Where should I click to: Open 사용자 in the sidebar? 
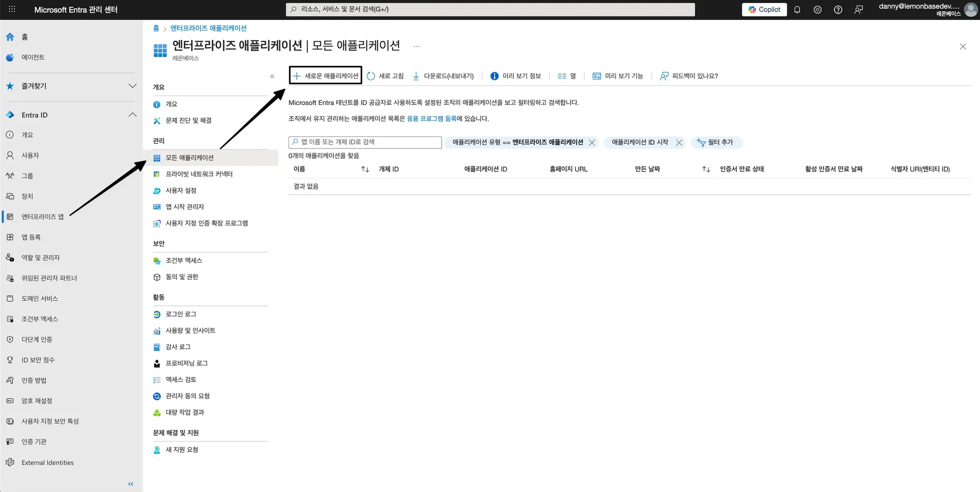[30, 155]
